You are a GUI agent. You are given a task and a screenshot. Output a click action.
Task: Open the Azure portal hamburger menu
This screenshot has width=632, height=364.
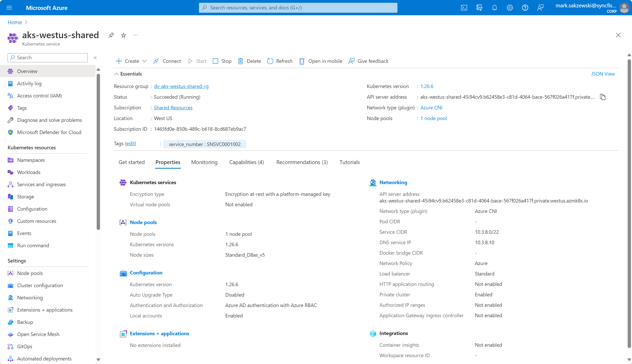(x=9, y=8)
